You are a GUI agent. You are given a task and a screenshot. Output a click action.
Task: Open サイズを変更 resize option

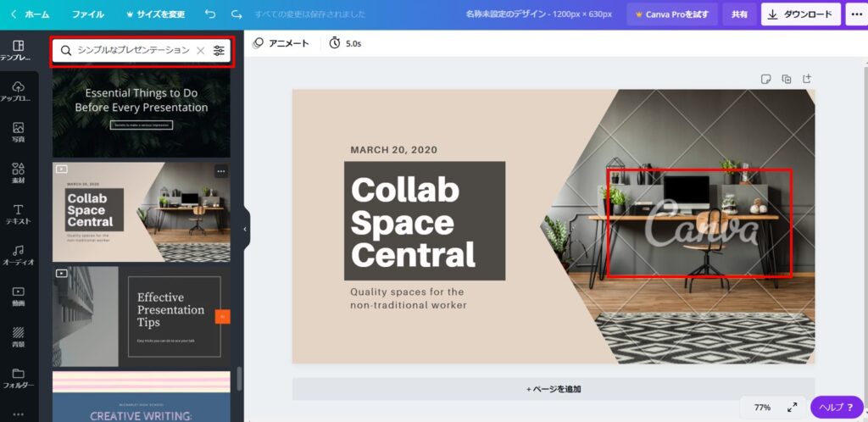tap(156, 14)
